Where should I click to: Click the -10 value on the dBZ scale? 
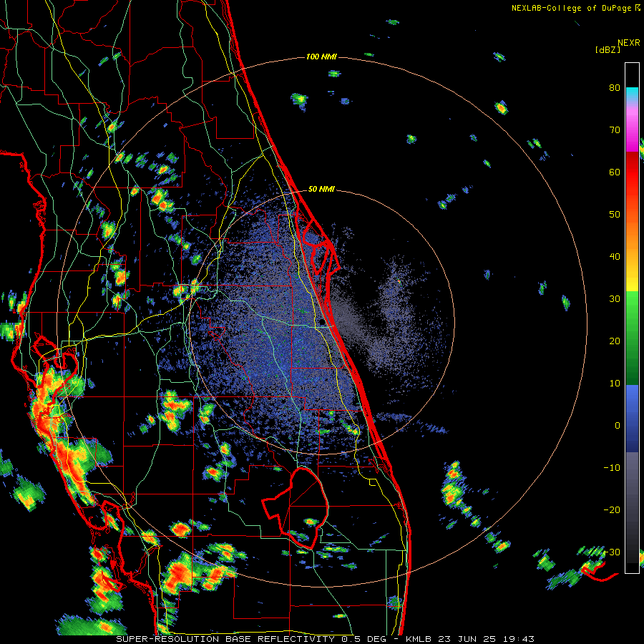click(612, 468)
